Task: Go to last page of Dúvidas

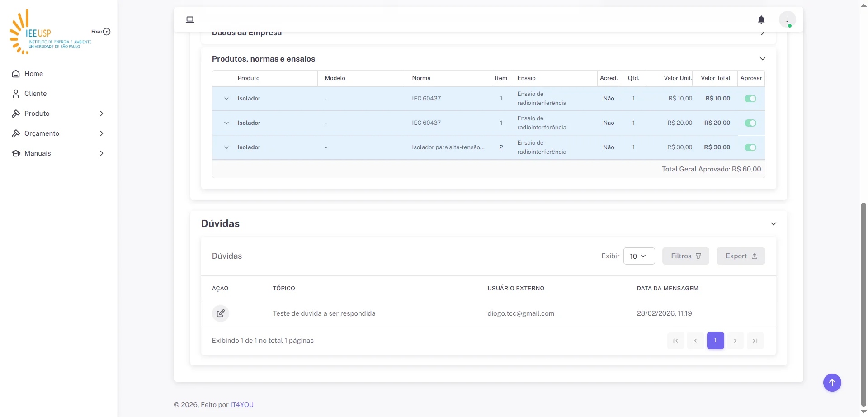Action: click(x=755, y=341)
